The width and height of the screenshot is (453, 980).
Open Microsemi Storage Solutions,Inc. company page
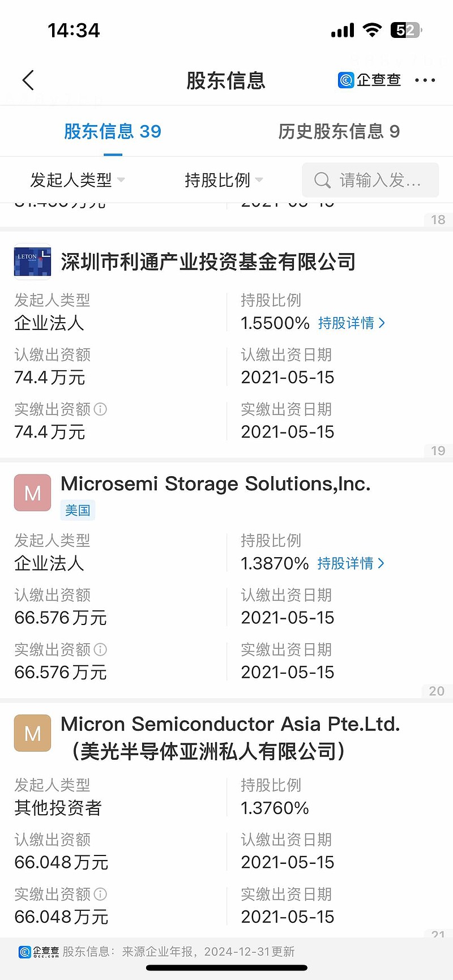coord(215,484)
